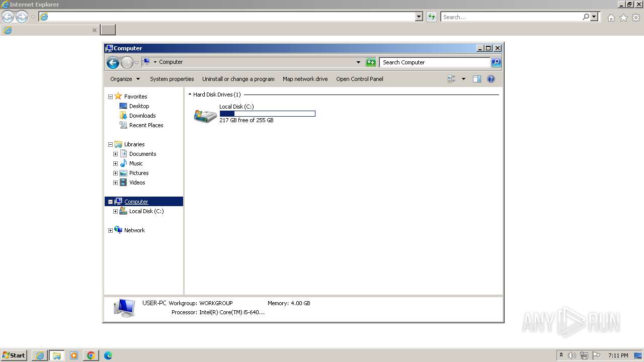The image size is (644, 362).
Task: Click the change your view icon
Action: (x=451, y=79)
